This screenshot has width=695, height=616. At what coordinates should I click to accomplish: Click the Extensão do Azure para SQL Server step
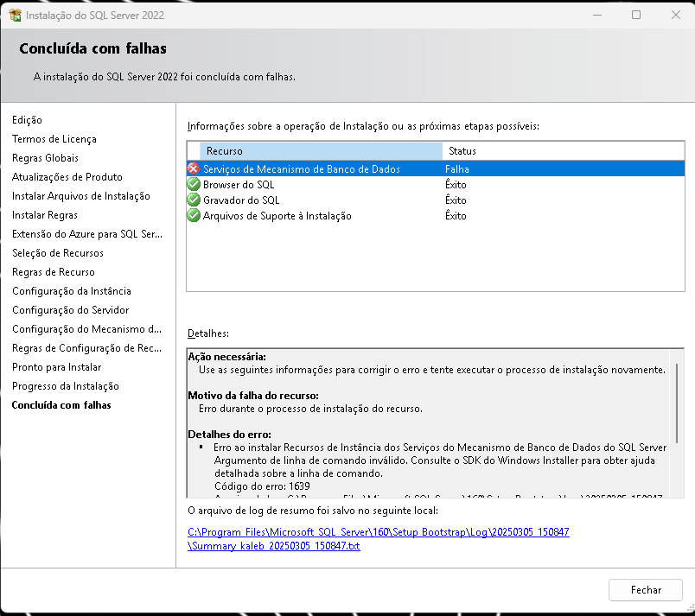tap(87, 234)
